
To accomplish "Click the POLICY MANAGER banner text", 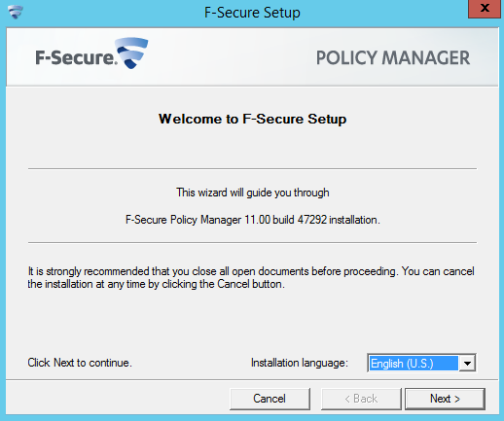I will [393, 57].
